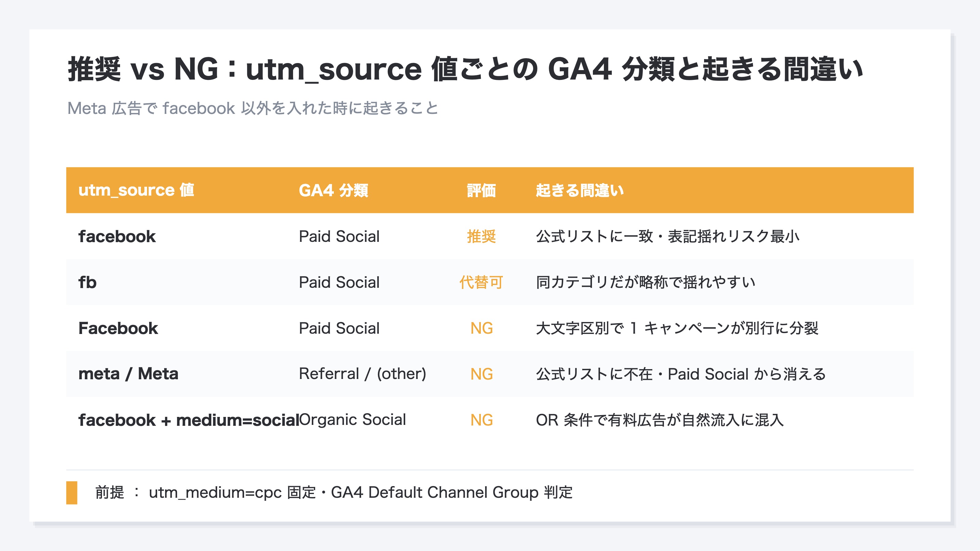This screenshot has width=980, height=551.
Task: Click '大文字区別で 1 キャンペーンが別行に分裂'
Action: (x=677, y=328)
